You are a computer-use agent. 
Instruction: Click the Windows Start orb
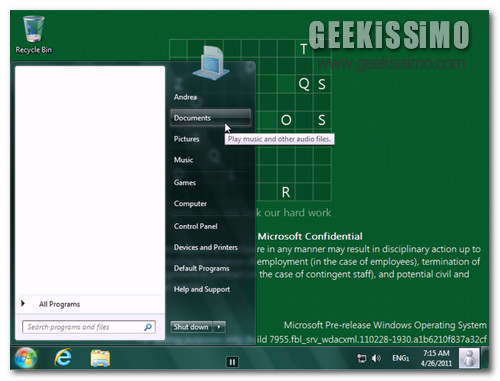coord(26,358)
